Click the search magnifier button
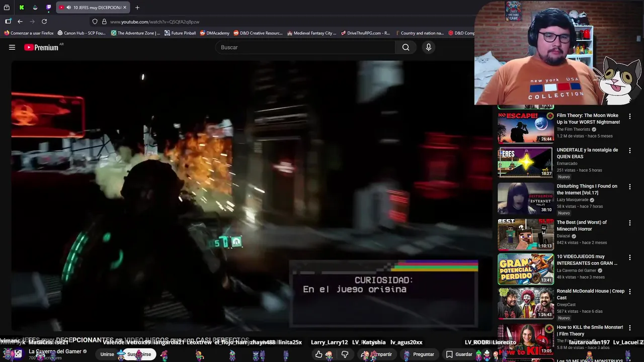 pyautogui.click(x=406, y=47)
